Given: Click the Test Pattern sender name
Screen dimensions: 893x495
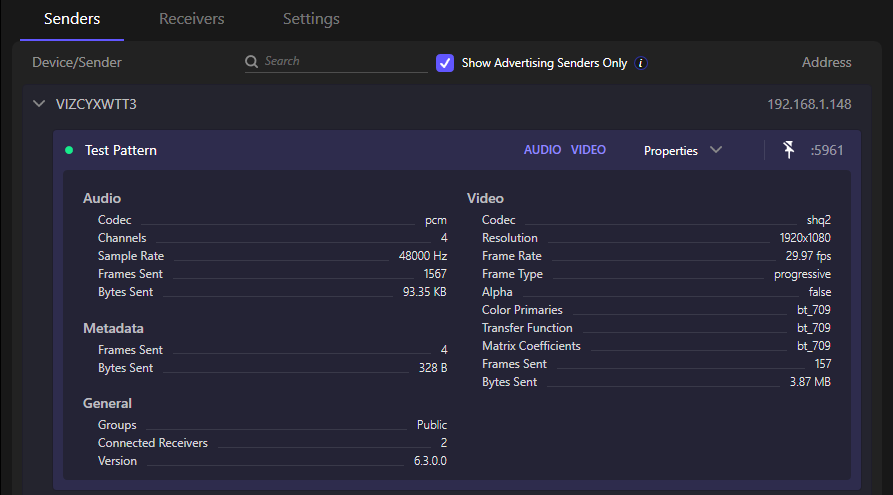Looking at the screenshot, I should point(120,150).
